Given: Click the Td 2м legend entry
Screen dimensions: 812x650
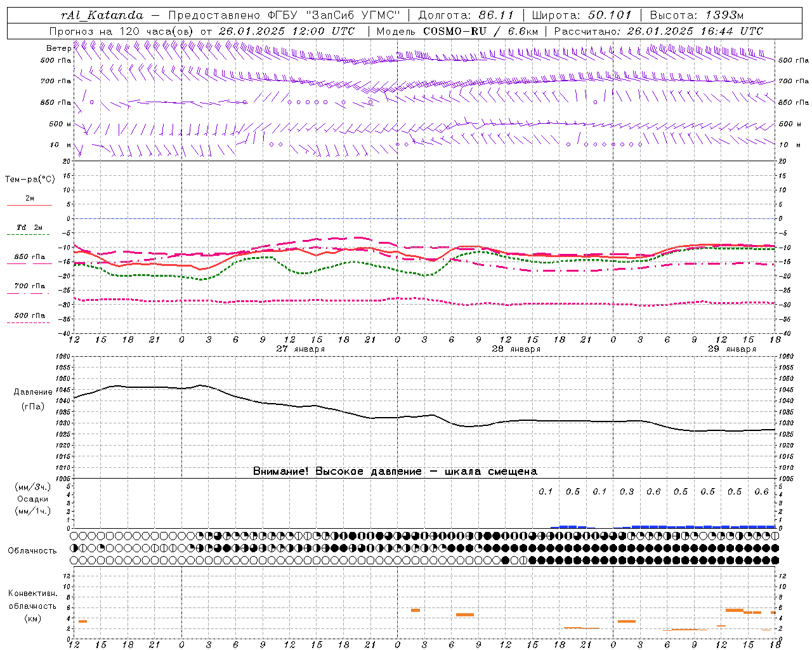Looking at the screenshot, I should click(29, 227).
